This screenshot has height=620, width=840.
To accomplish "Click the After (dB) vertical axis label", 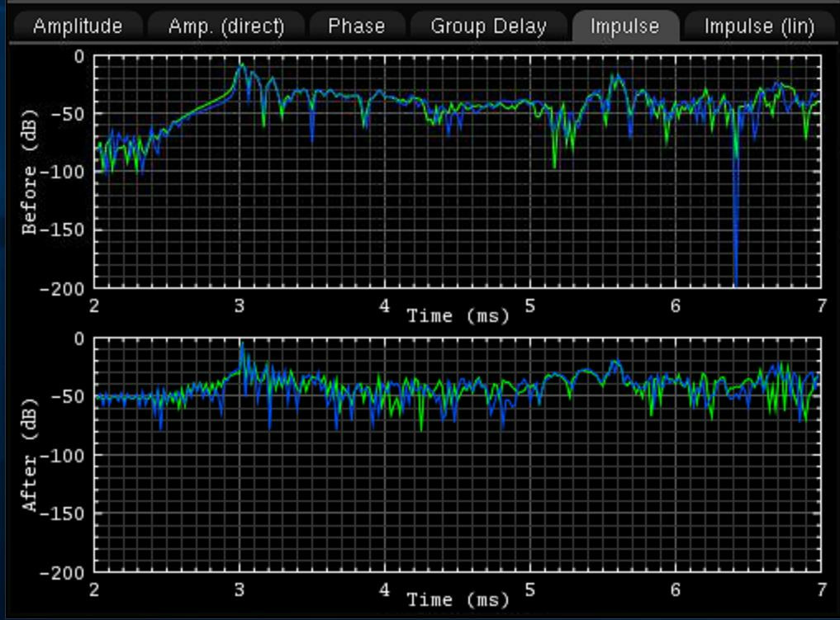I will [x=31, y=458].
